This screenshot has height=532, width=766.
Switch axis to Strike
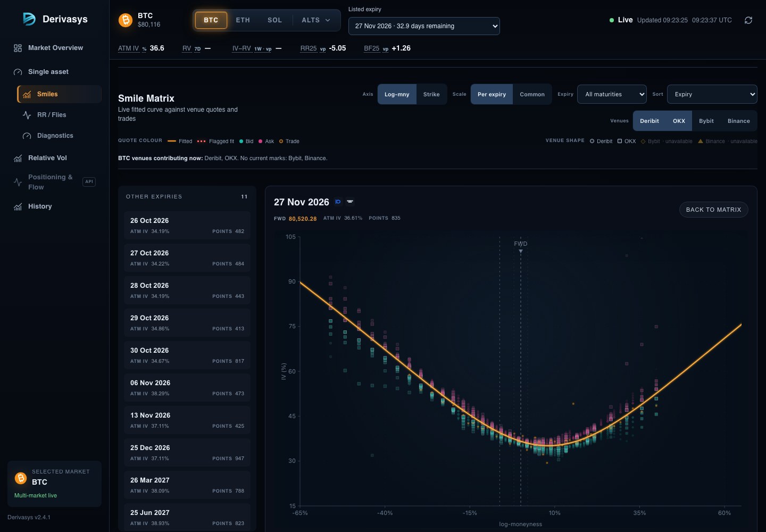click(431, 94)
